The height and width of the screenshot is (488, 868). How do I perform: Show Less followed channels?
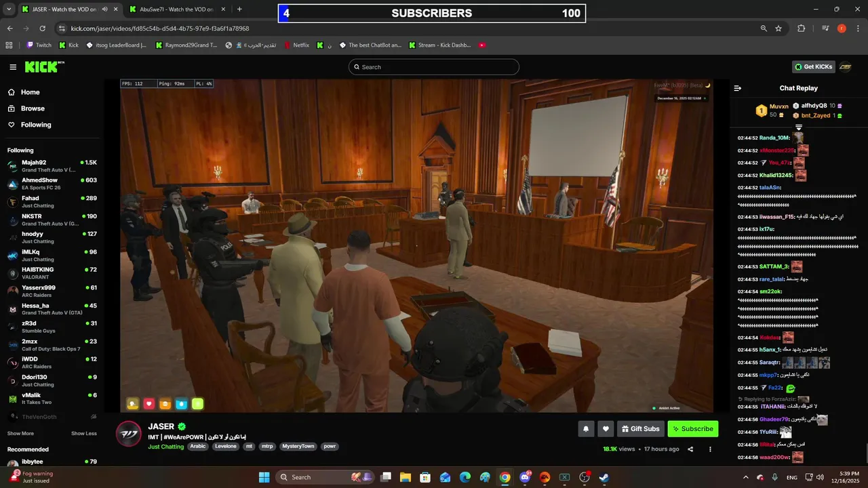point(84,434)
